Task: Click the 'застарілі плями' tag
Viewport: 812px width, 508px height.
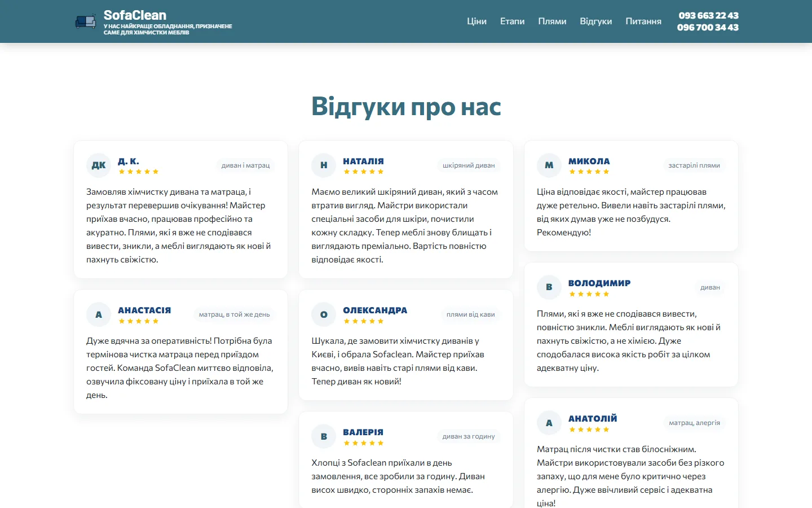Action: [x=694, y=165]
